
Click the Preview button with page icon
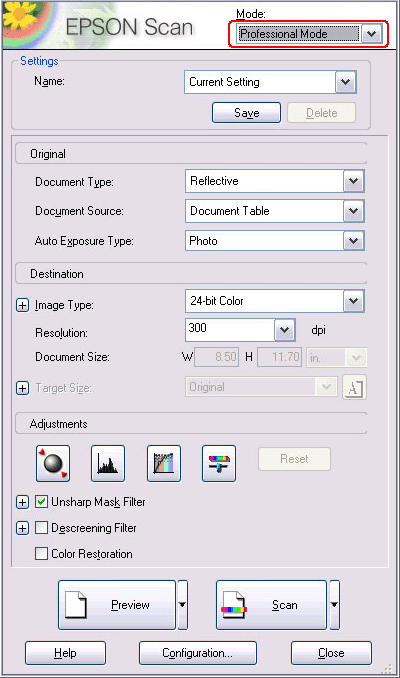click(x=117, y=604)
